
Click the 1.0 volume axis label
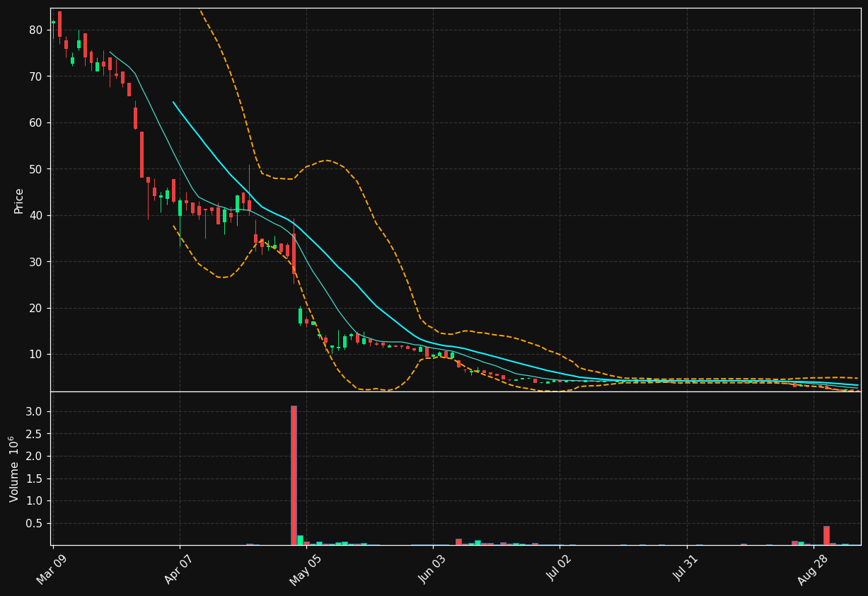(x=35, y=501)
